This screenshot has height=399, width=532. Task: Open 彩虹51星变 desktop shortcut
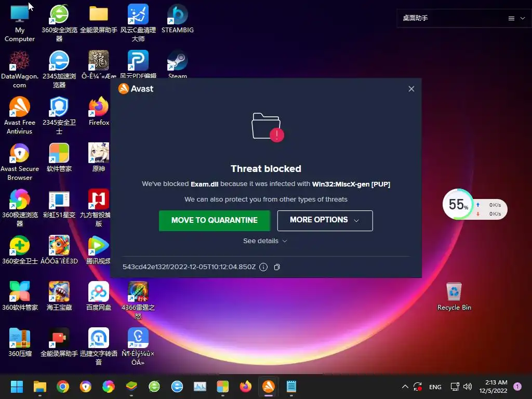[59, 204]
